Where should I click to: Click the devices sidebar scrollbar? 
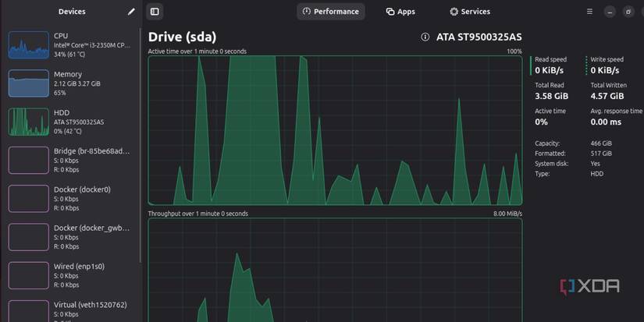point(141,146)
